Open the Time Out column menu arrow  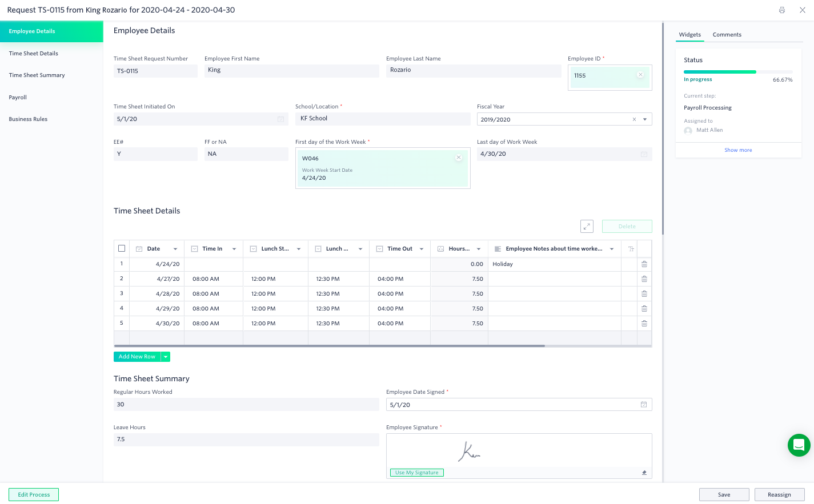422,249
